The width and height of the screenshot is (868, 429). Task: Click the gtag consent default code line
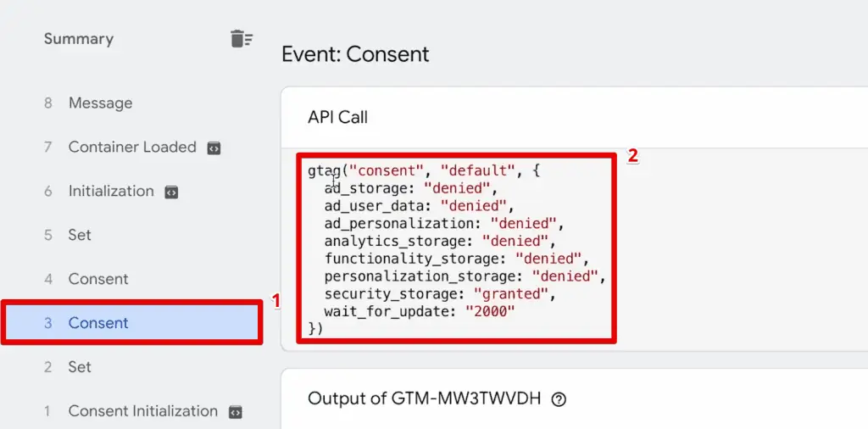tap(424, 170)
